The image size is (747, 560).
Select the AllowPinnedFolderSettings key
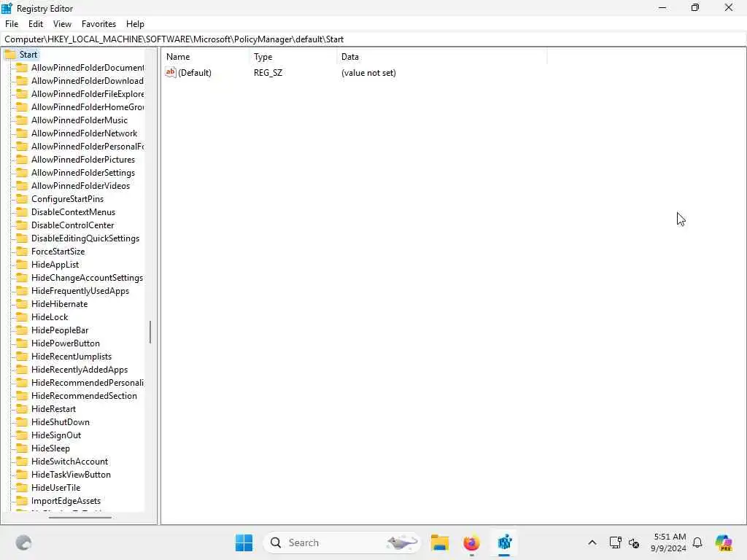tap(83, 172)
